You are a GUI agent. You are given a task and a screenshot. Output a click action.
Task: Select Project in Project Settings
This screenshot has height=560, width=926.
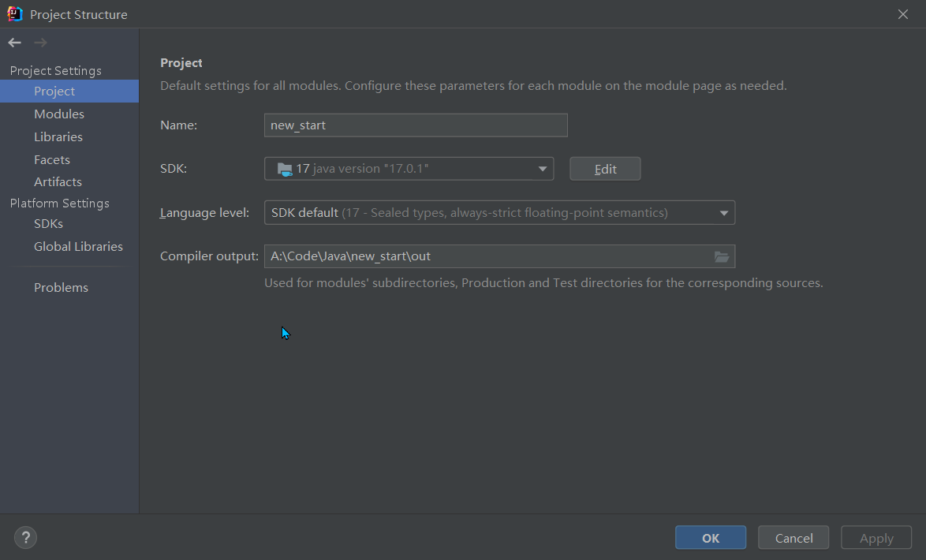(54, 91)
